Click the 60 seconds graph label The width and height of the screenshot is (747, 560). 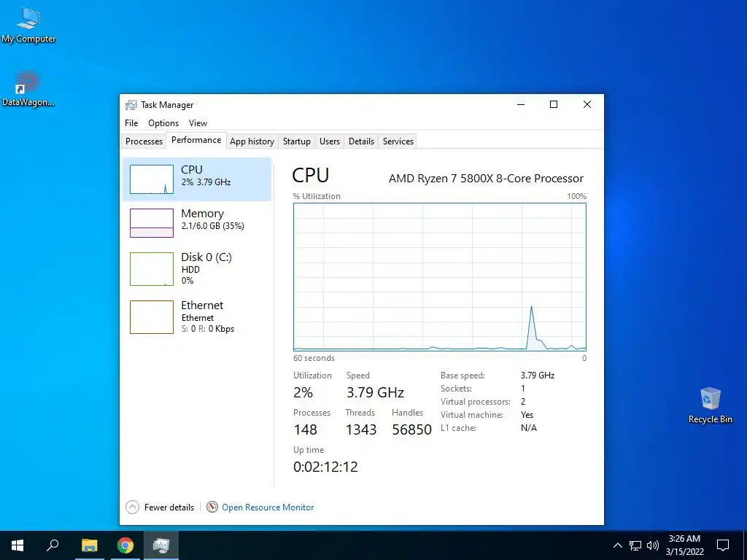pos(314,358)
